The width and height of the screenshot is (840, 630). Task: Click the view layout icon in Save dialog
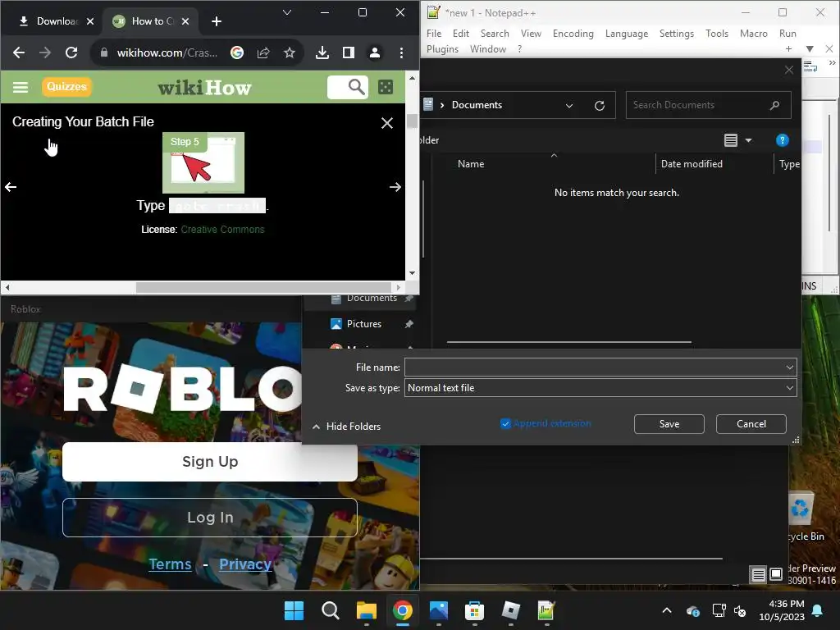731,140
